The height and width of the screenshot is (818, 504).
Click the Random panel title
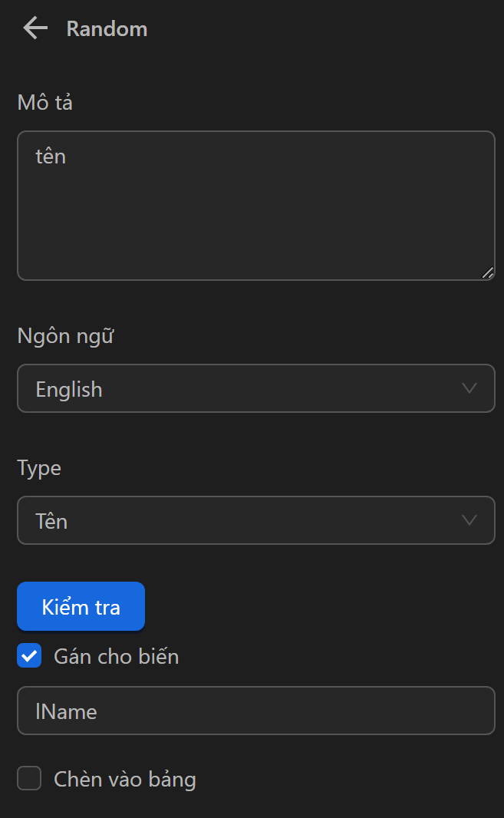pos(107,28)
